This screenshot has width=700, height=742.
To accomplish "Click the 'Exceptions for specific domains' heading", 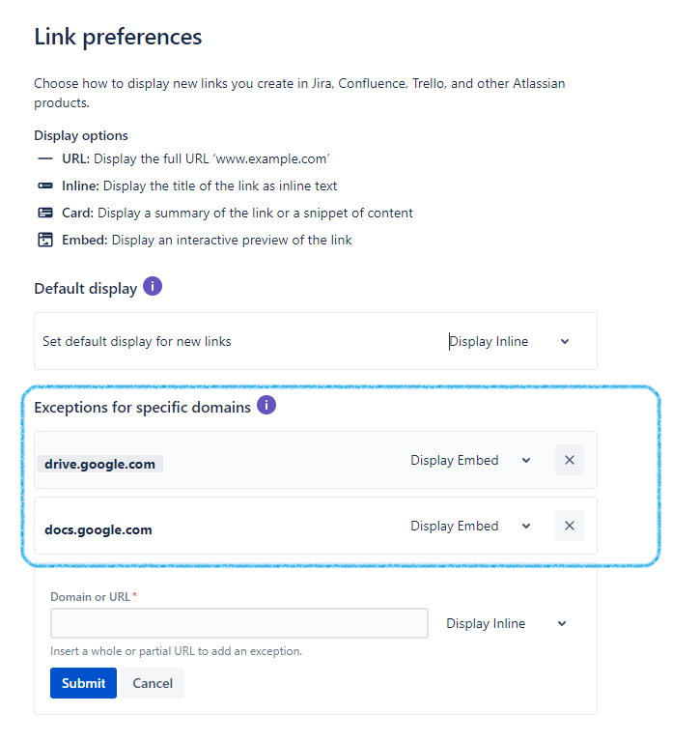I will tap(142, 407).
